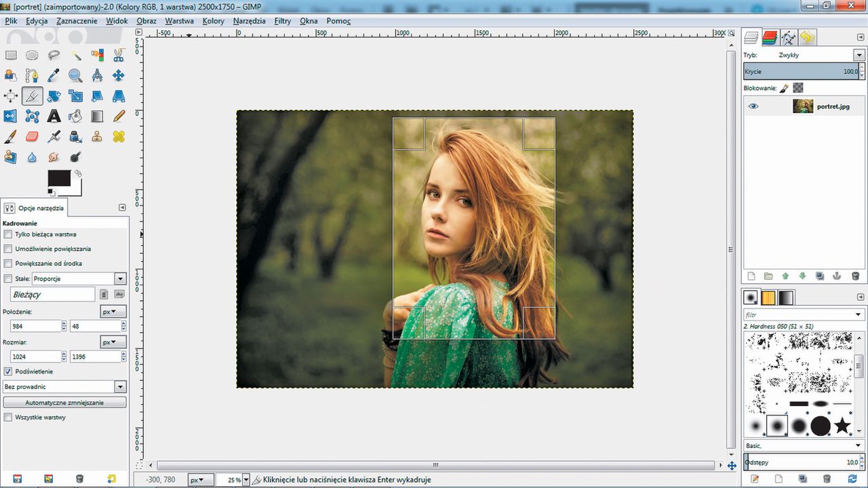Select the Zoom magnifier tool

click(x=75, y=76)
